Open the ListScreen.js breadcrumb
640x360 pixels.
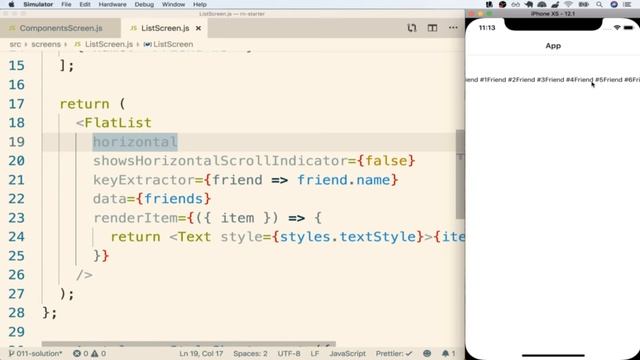(109, 44)
